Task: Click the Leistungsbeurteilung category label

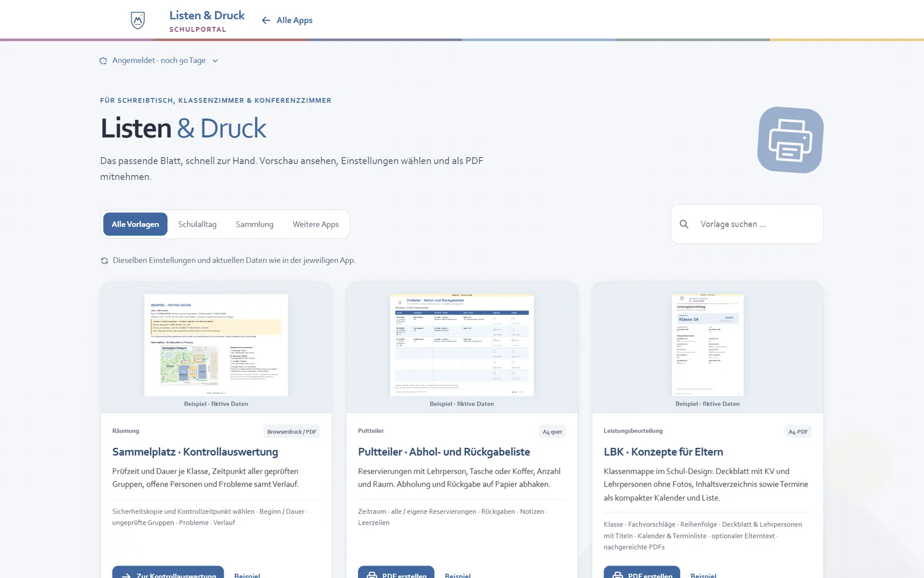Action: coord(633,431)
